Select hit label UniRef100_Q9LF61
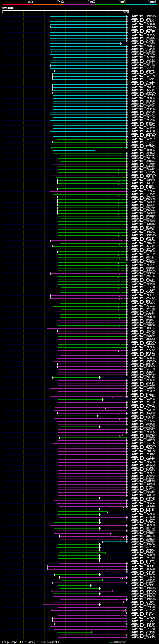 pos(143,295)
